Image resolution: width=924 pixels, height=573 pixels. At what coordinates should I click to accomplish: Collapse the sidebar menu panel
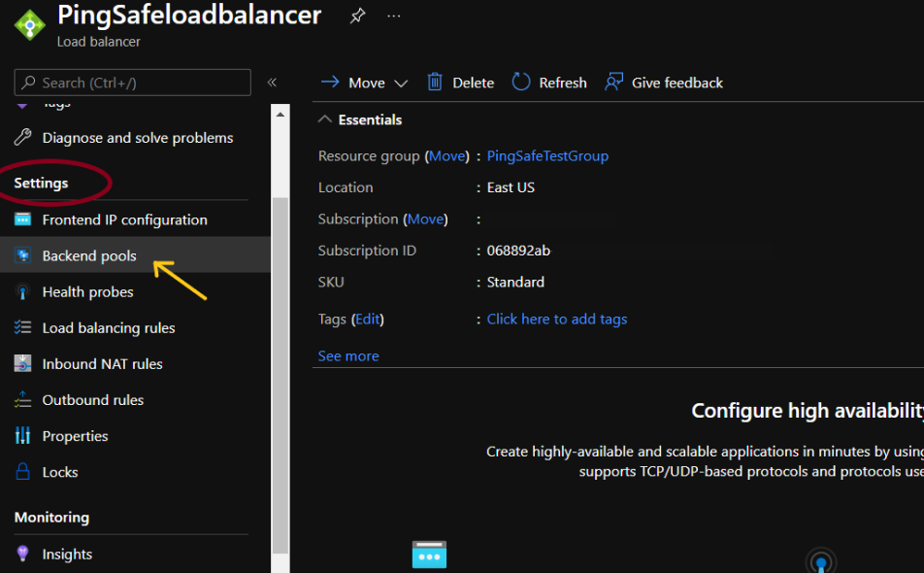[x=273, y=83]
